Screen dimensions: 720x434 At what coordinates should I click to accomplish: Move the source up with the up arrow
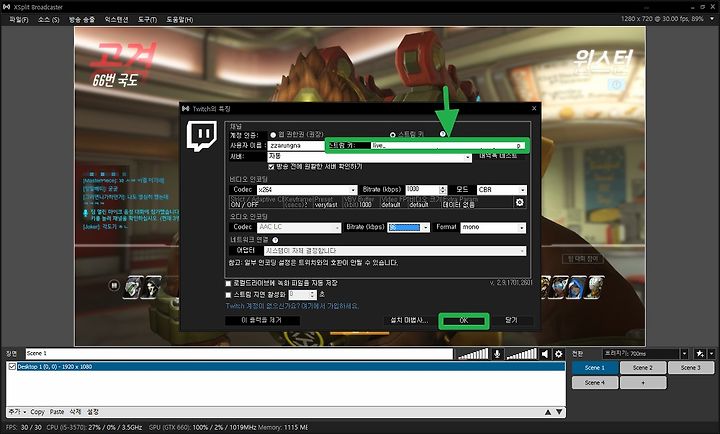click(x=548, y=412)
